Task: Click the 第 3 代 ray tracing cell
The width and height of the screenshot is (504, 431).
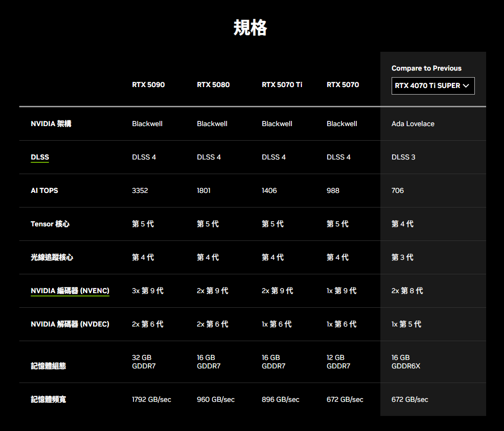Action: (402, 257)
